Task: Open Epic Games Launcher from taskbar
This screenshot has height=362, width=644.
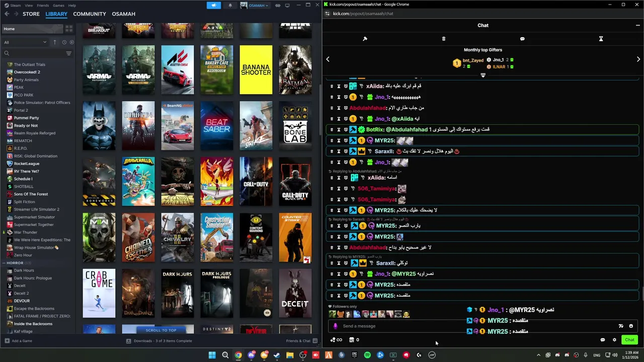Action: point(354,355)
